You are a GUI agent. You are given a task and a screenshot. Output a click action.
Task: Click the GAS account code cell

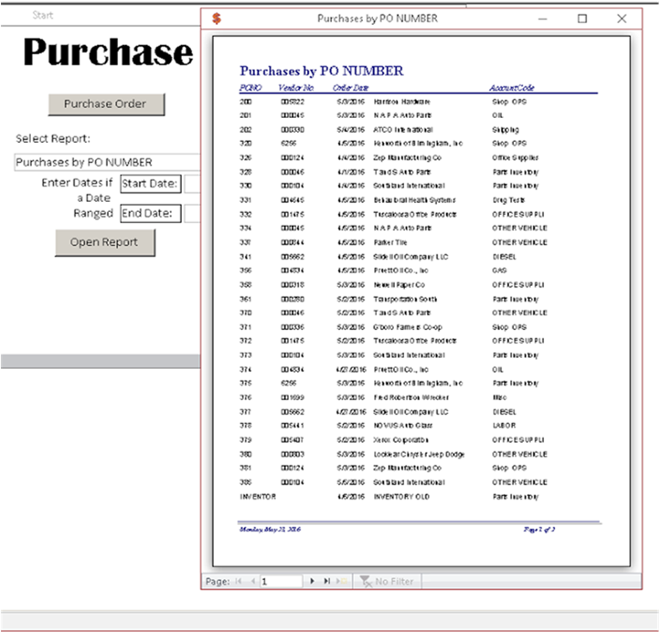[500, 270]
